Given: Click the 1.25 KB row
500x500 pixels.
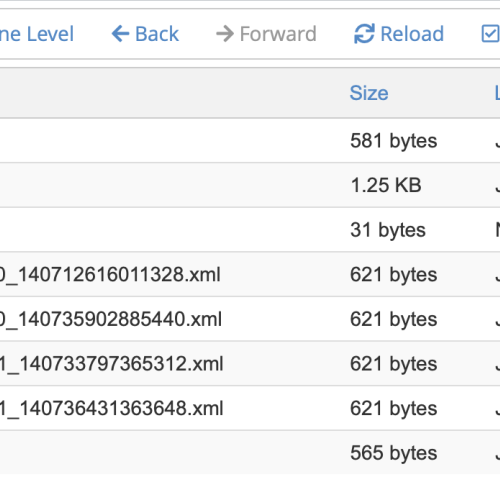Looking at the screenshot, I should pos(250,185).
